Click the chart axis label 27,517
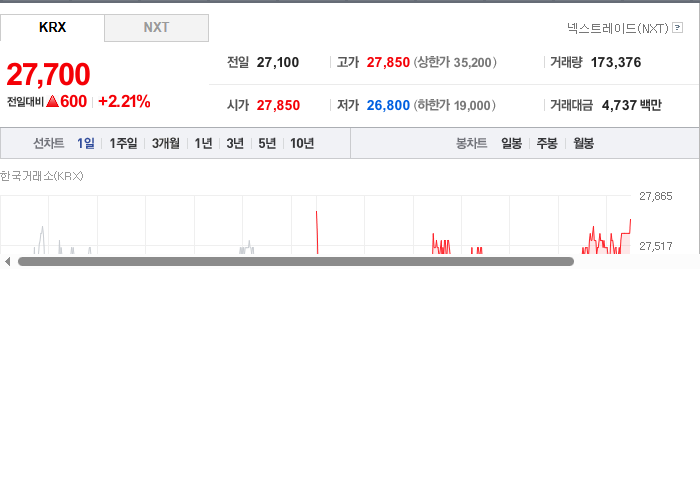This screenshot has height=490, width=700. tap(655, 246)
